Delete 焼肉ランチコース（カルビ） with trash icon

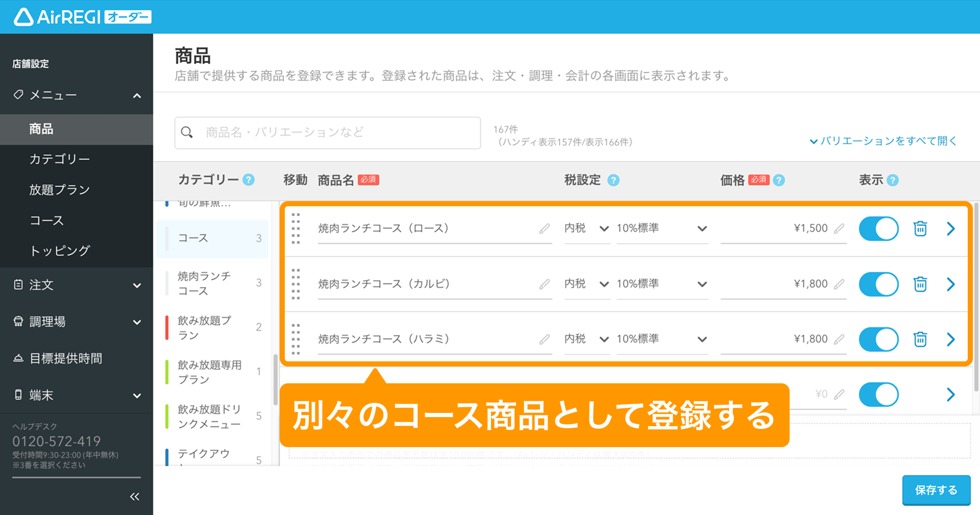(920, 284)
